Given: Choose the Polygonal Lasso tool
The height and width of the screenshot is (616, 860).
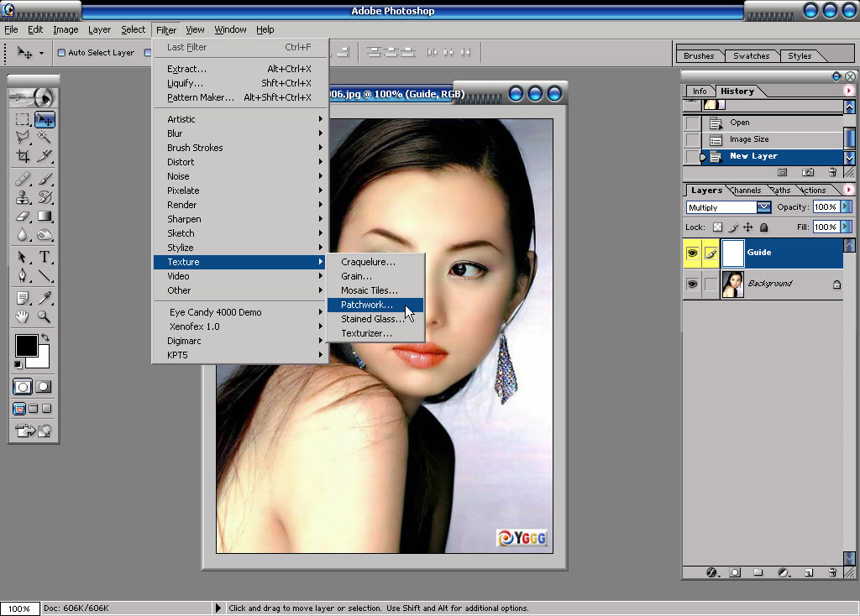Looking at the screenshot, I should (x=23, y=137).
